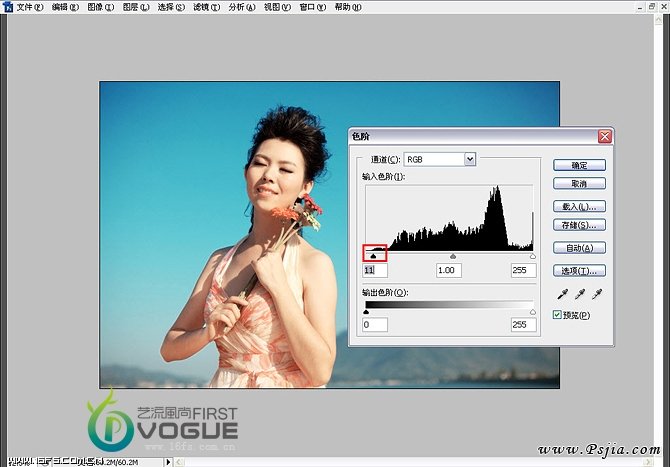Click the Photoshop application icon in menu bar
Image resolution: width=670 pixels, height=467 pixels.
point(7,7)
